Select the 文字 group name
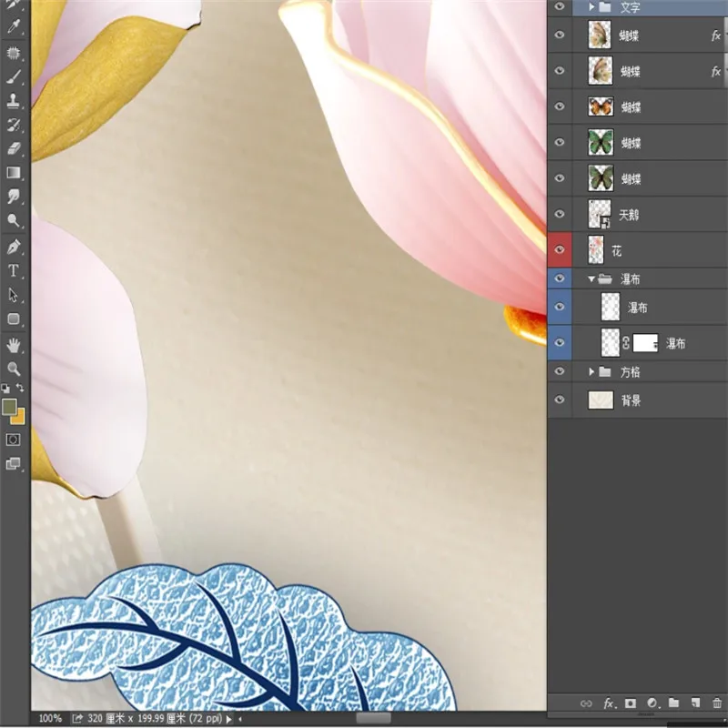The height and width of the screenshot is (728, 728). [630, 7]
